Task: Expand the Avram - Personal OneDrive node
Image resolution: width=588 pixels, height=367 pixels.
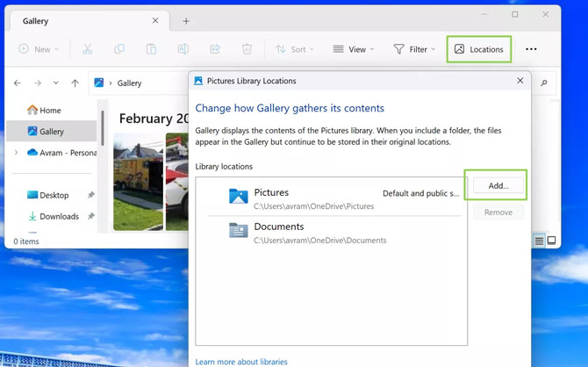Action: click(16, 153)
